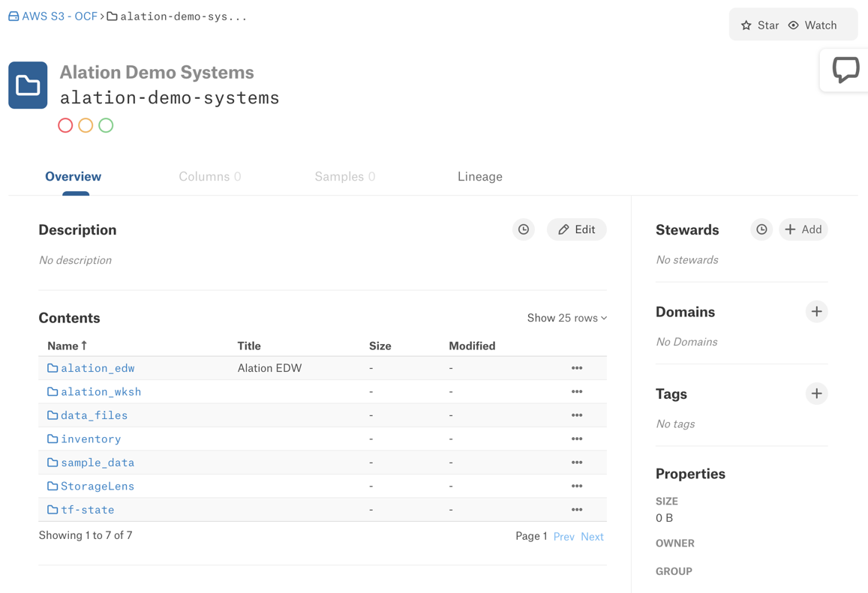Click the alation-demo-sys... breadcrumb folder

176,16
